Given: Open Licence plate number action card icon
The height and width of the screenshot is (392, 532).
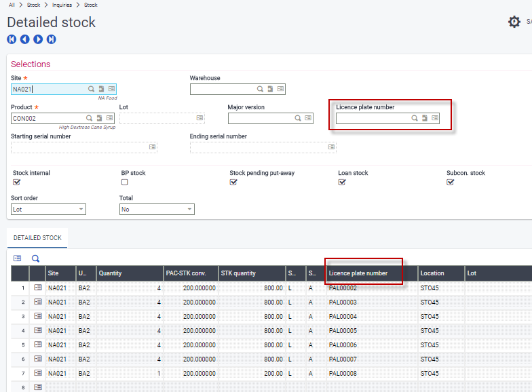Looking at the screenshot, I should (x=435, y=118).
